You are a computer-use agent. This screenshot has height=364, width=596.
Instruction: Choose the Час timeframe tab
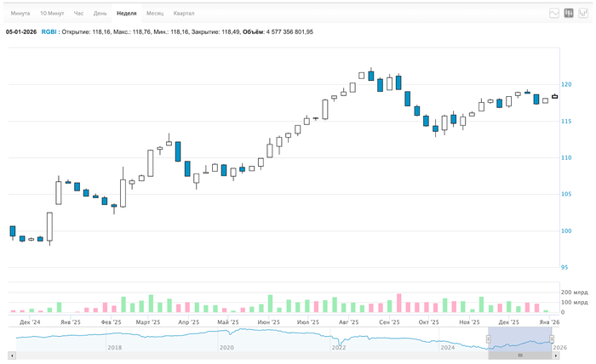point(78,14)
